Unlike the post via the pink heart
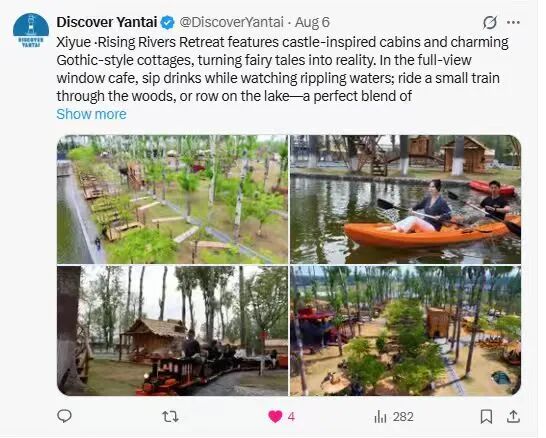The height and width of the screenshot is (438, 546). pos(275,416)
